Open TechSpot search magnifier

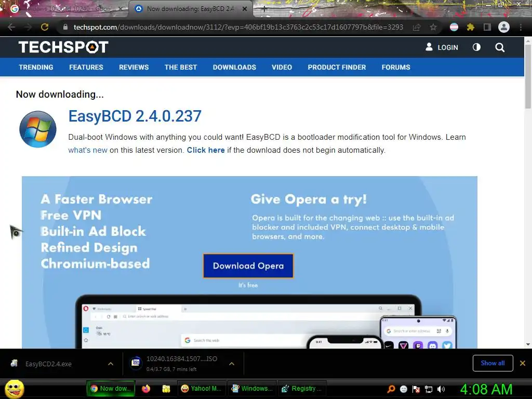[500, 47]
